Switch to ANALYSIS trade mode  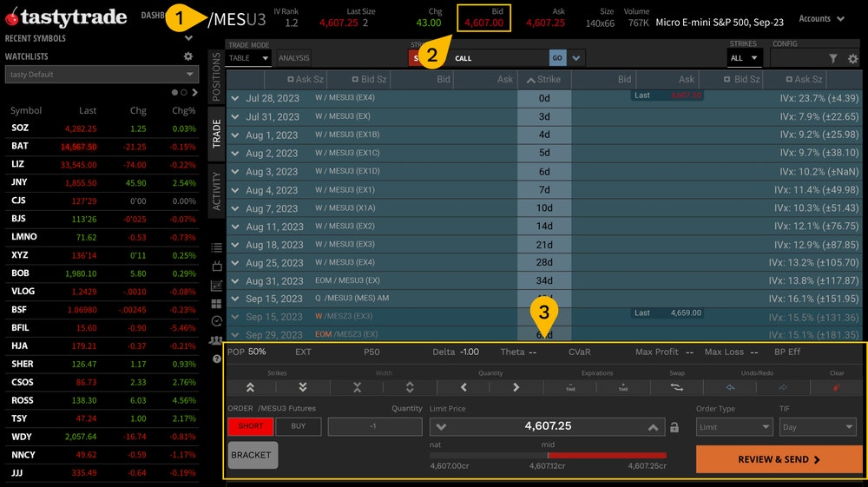294,58
